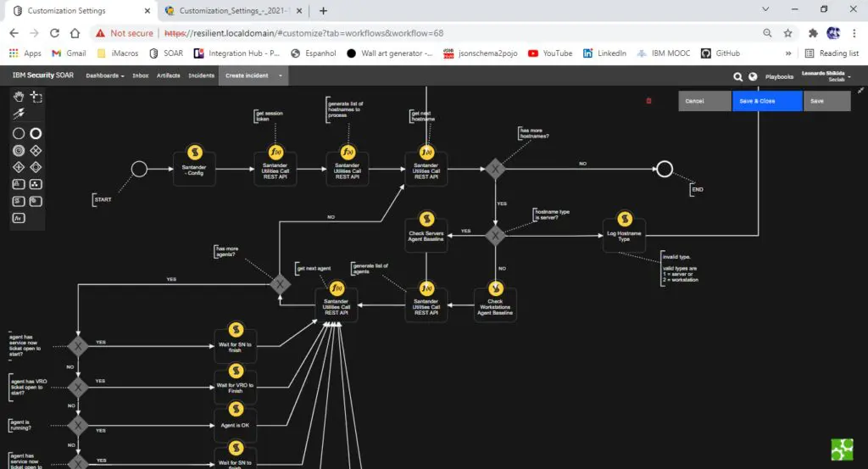Open the Artifacts menu item
The height and width of the screenshot is (469, 868).
168,75
